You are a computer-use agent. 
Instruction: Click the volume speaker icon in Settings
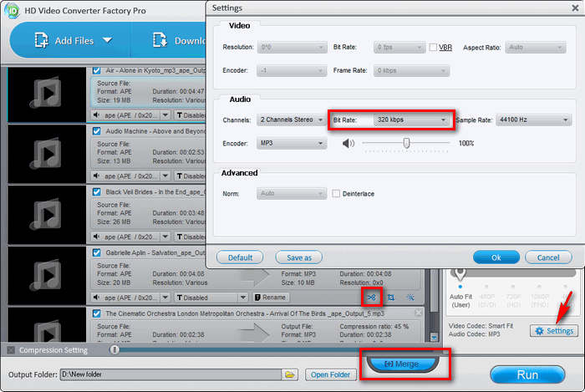[x=348, y=143]
